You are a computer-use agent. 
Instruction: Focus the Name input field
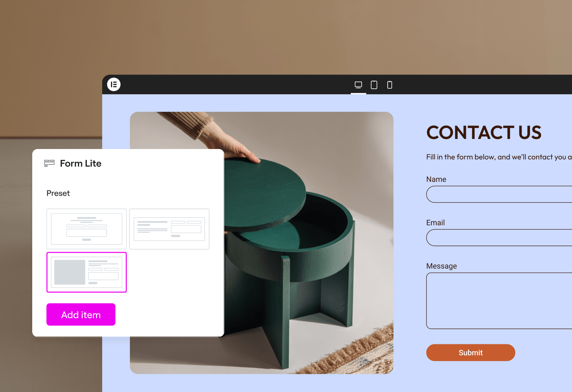tap(499, 194)
